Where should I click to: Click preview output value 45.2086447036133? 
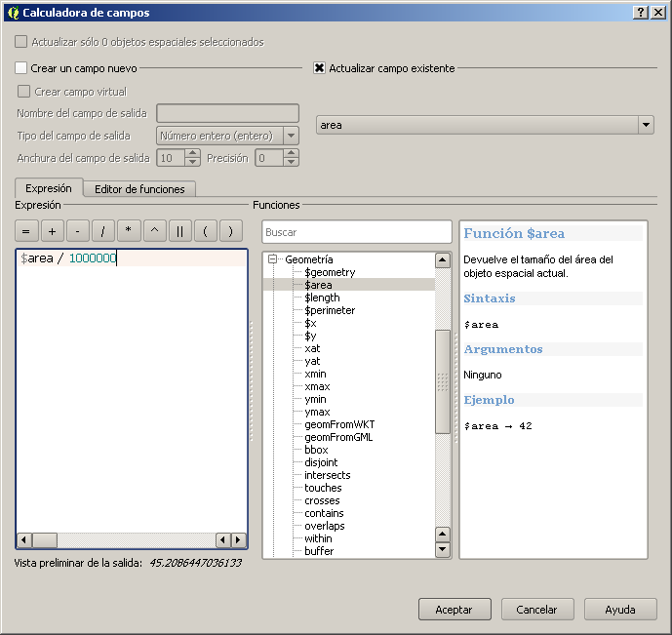[x=195, y=563]
